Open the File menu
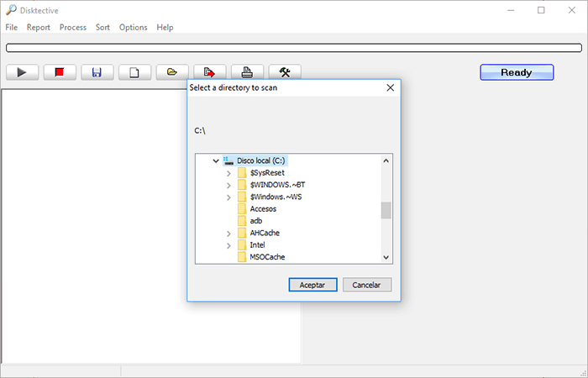 point(11,28)
